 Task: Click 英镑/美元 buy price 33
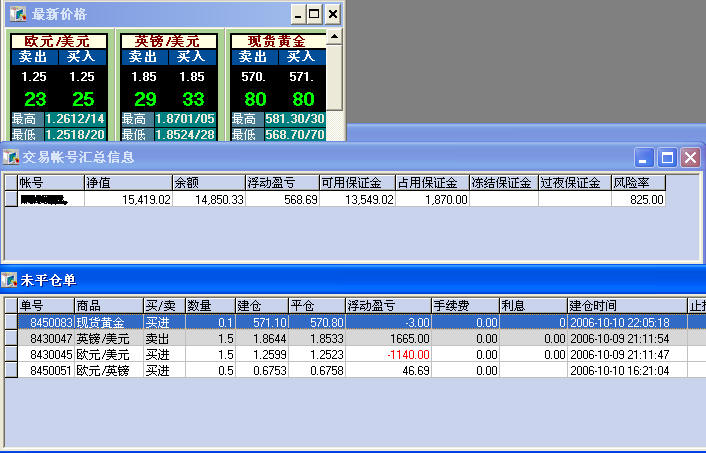(x=193, y=99)
